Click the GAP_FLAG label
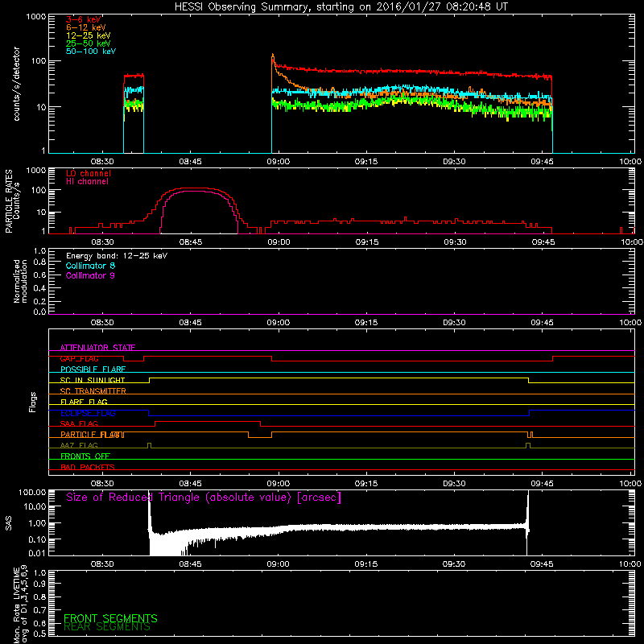 tap(79, 358)
